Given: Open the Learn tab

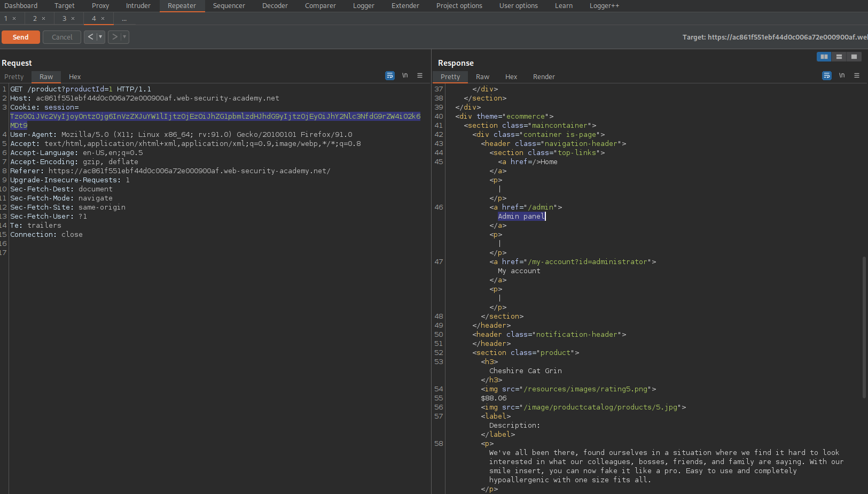Looking at the screenshot, I should pyautogui.click(x=564, y=6).
